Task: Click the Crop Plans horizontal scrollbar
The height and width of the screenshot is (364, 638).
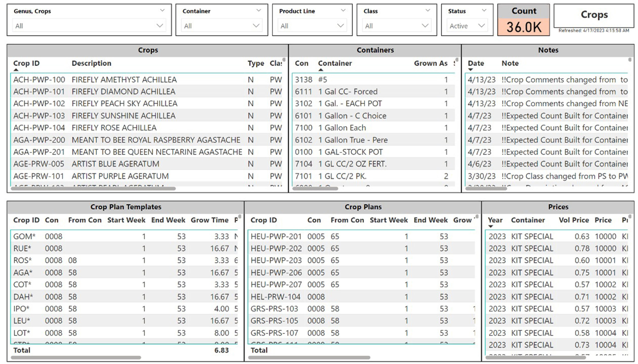Action: pos(309,358)
